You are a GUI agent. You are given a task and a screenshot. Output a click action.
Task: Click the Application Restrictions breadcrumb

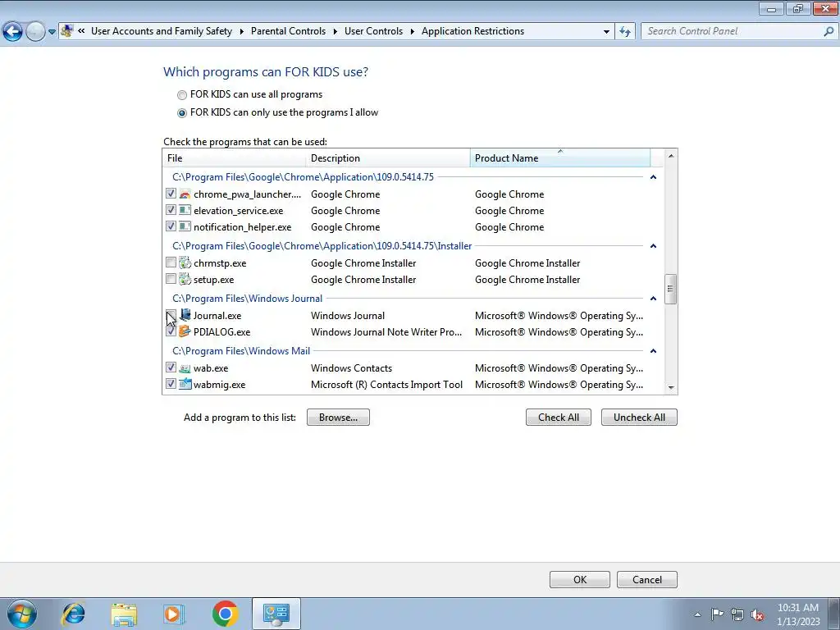472,31
